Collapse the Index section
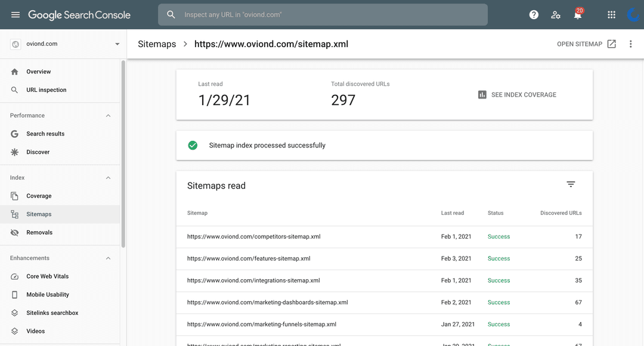This screenshot has height=346, width=644. click(x=108, y=178)
